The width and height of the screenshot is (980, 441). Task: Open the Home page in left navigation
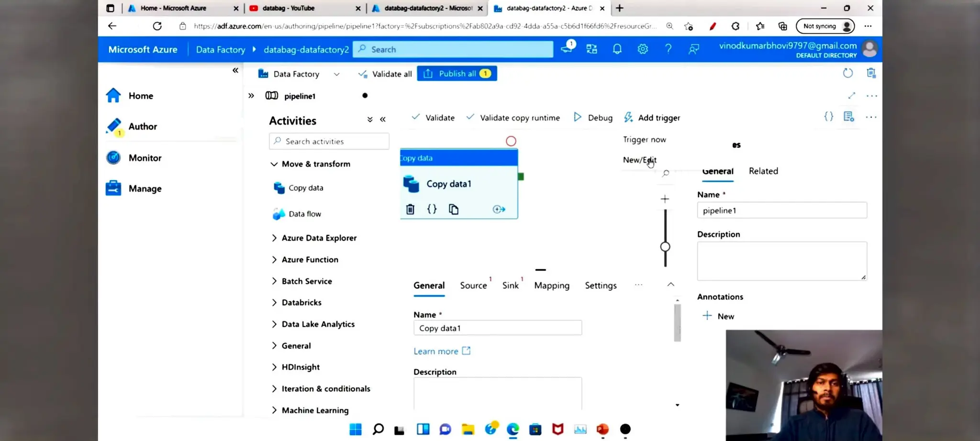point(130,96)
